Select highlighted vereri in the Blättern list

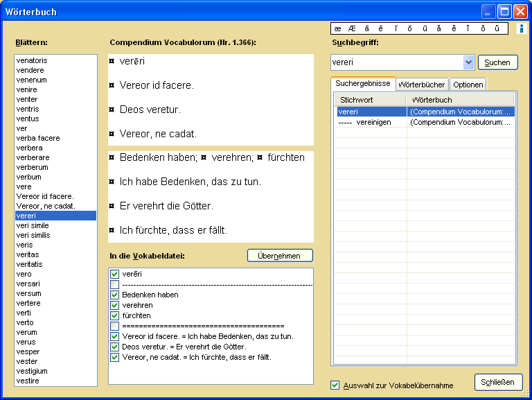(x=55, y=216)
